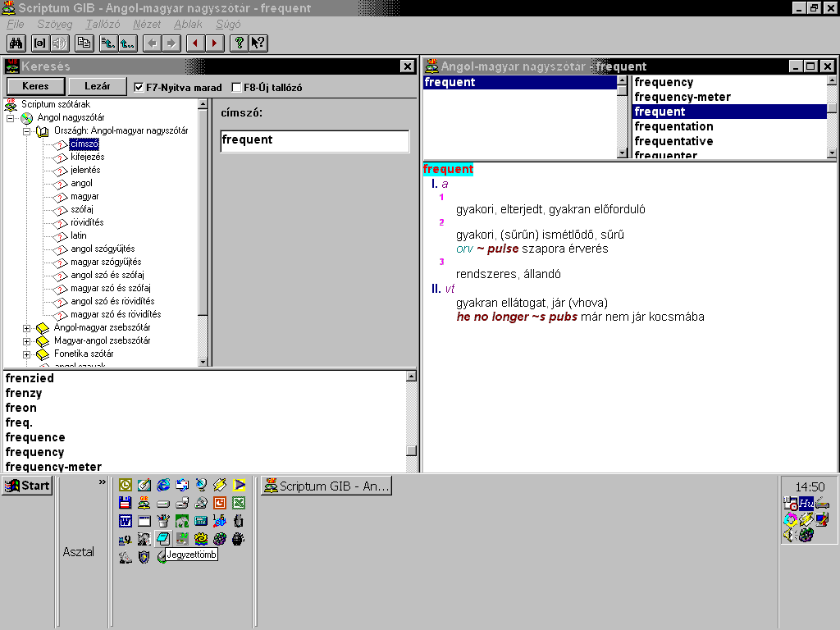Toggle the F7-Nyitva marad checkbox
Screen dimensions: 840x630
point(139,87)
